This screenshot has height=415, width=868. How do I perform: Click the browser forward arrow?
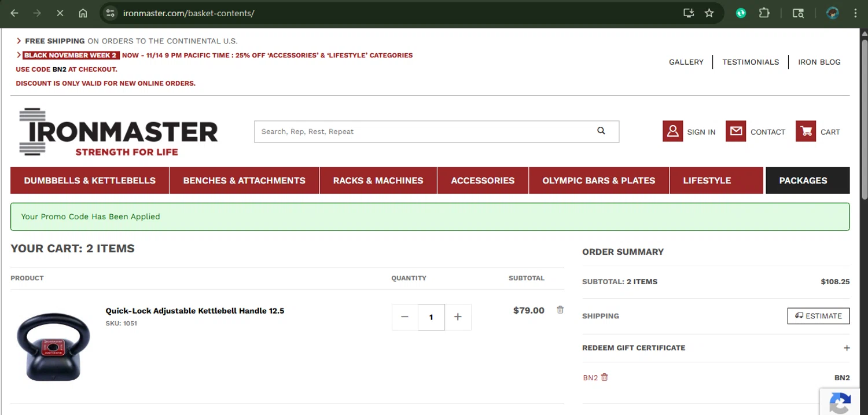[x=37, y=13]
